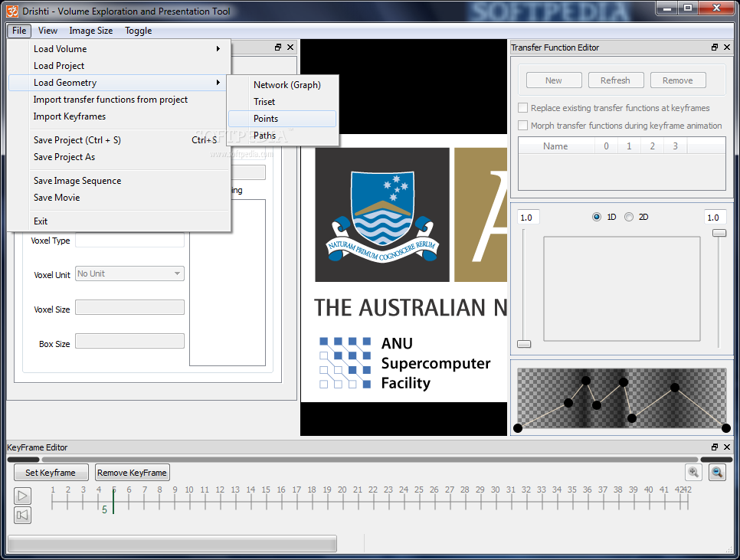Click the Voxel Type input field
The image size is (740, 560).
tap(129, 240)
